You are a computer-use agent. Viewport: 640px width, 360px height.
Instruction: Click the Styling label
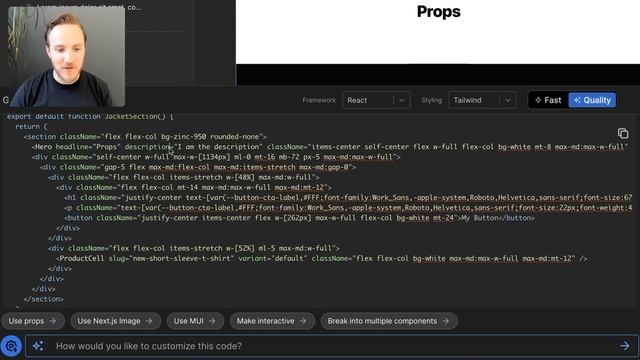click(431, 100)
